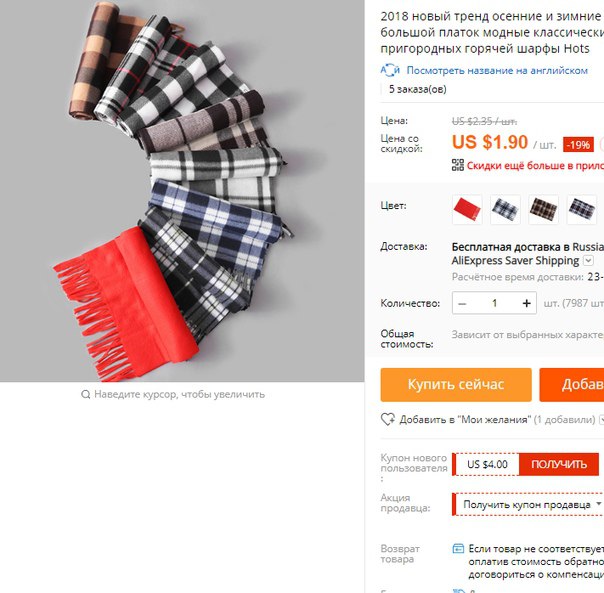
Task: Open the link to view the title in English
Action: 497,71
